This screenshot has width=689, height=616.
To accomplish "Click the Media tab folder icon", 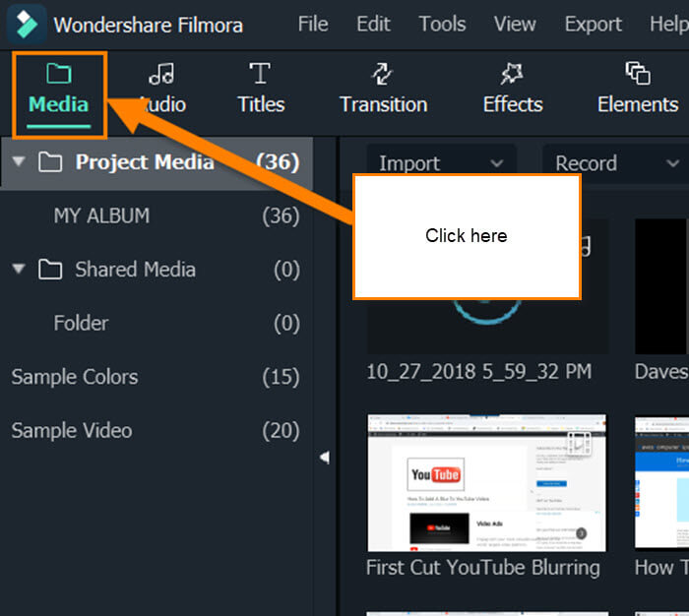I will click(59, 73).
